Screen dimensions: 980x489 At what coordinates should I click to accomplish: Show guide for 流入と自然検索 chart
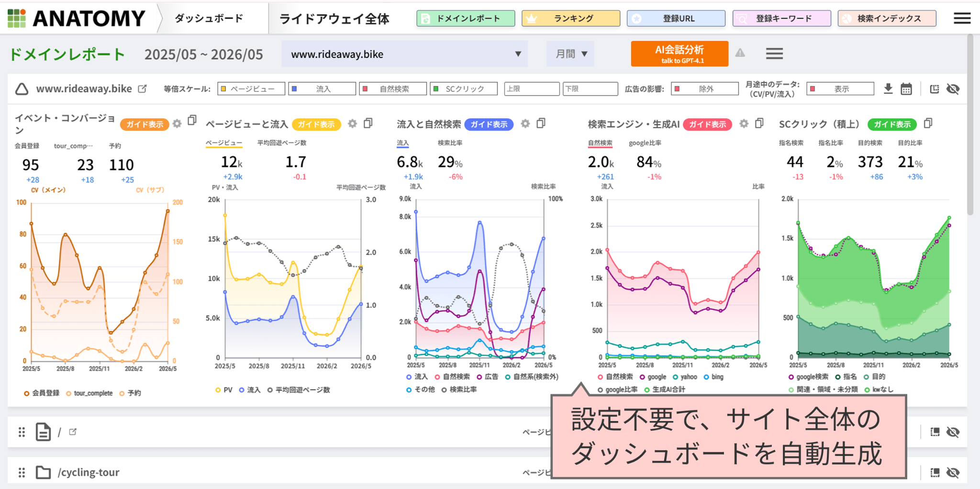489,124
